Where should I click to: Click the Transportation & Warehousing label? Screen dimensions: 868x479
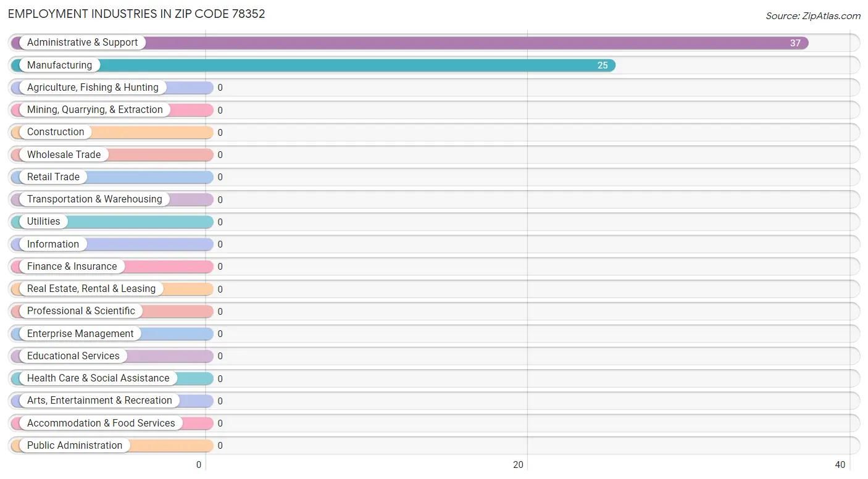(94, 199)
